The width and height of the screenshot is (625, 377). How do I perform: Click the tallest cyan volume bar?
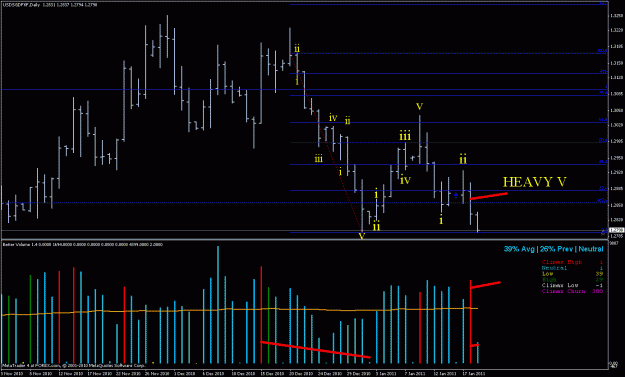[x=218, y=305]
